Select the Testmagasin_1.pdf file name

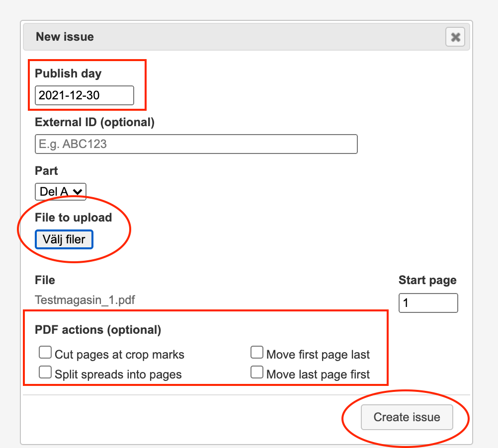(x=85, y=300)
